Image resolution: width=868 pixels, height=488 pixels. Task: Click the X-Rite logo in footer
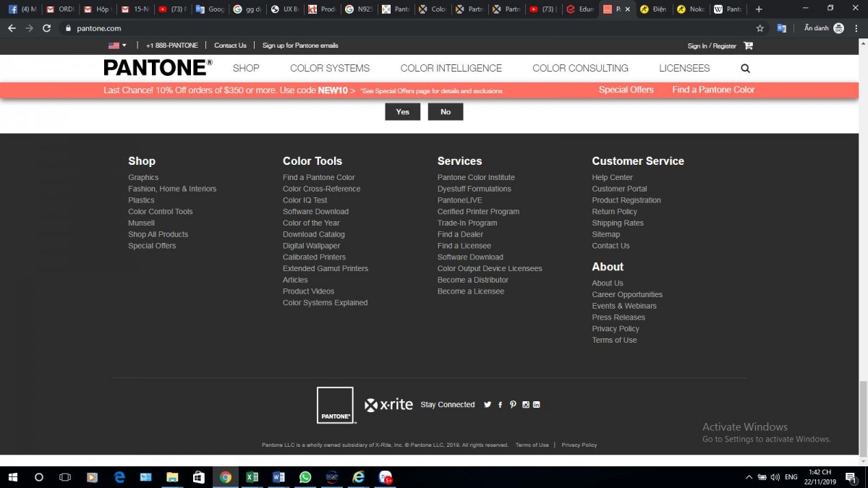(388, 405)
